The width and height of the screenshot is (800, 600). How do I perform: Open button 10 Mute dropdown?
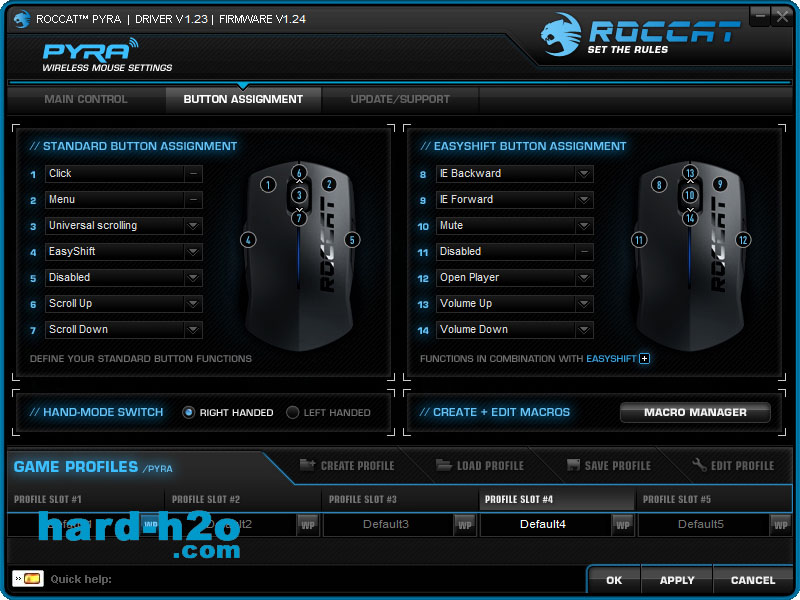point(584,226)
